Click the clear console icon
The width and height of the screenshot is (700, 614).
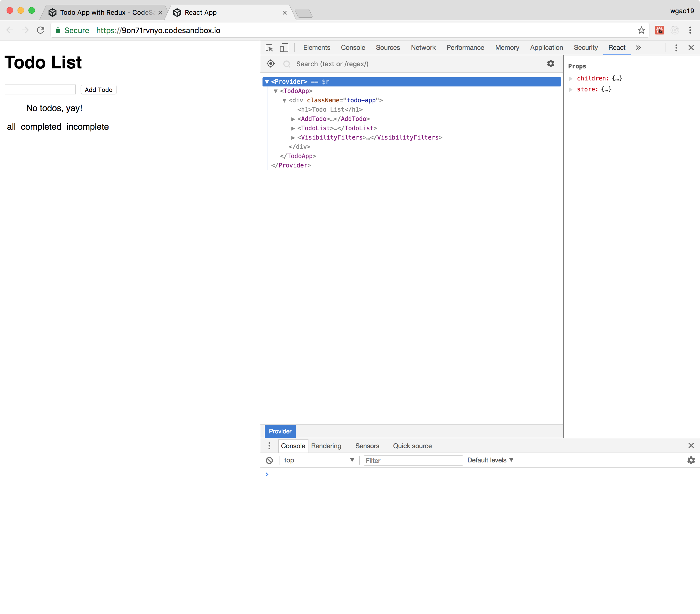(270, 460)
